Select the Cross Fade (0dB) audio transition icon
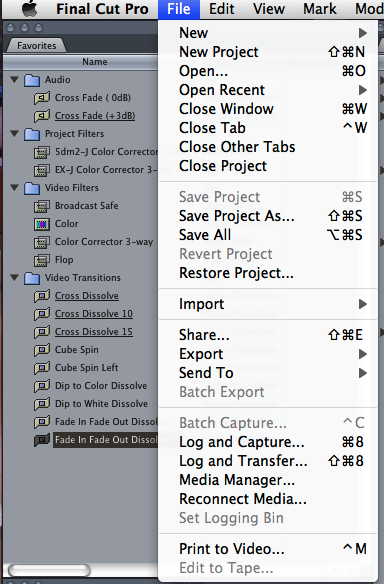 pyautogui.click(x=42, y=98)
